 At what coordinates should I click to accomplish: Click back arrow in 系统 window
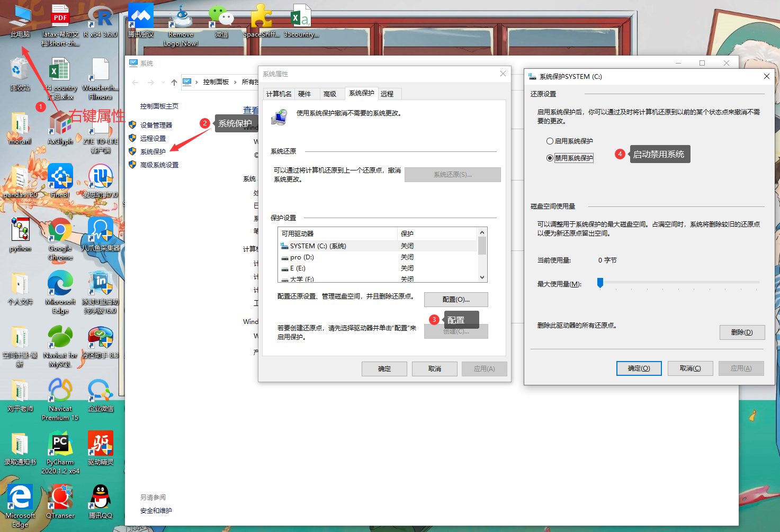[135, 82]
